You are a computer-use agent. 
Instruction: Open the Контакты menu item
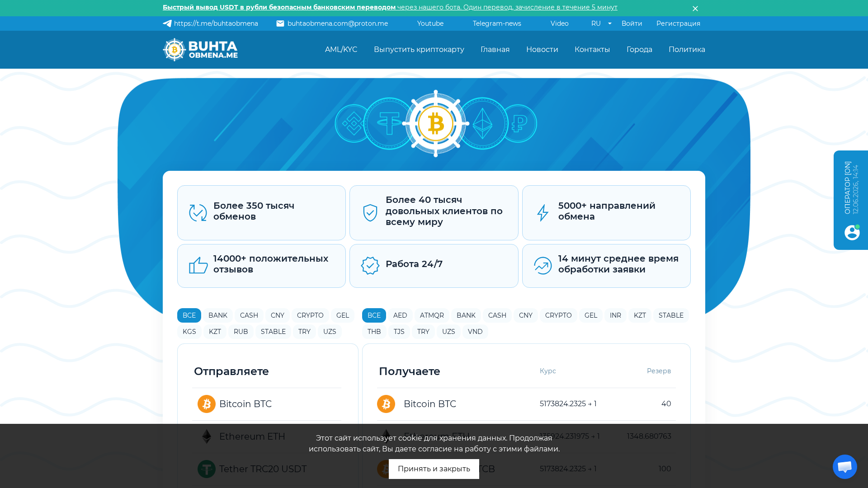tap(592, 50)
